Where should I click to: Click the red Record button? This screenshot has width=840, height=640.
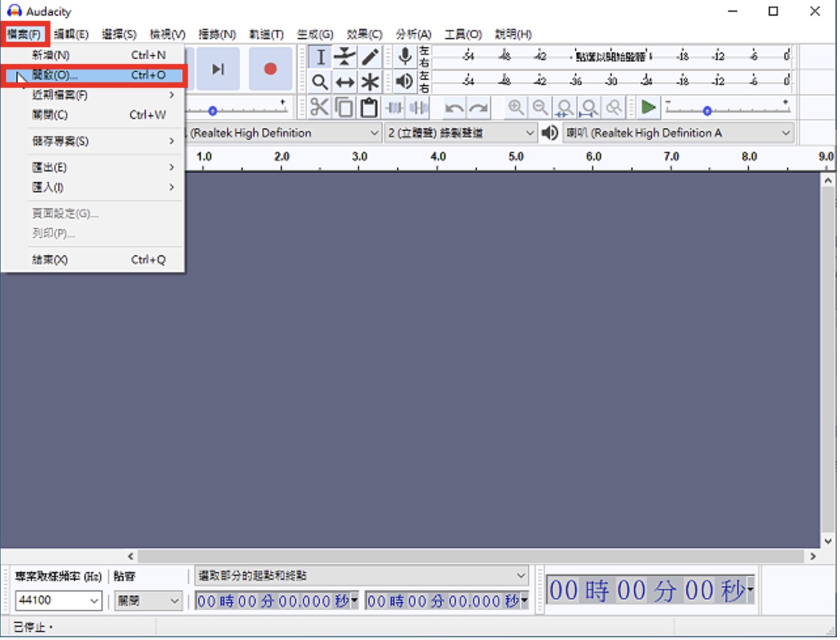(270, 69)
